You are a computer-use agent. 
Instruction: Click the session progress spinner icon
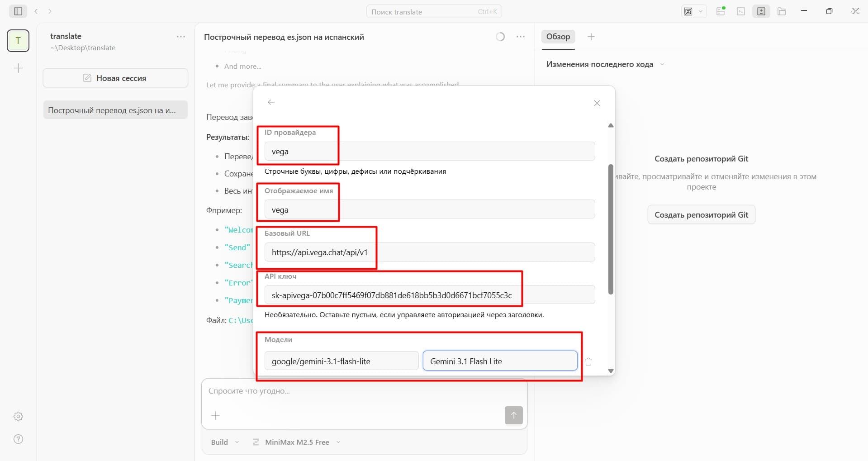pyautogui.click(x=500, y=37)
